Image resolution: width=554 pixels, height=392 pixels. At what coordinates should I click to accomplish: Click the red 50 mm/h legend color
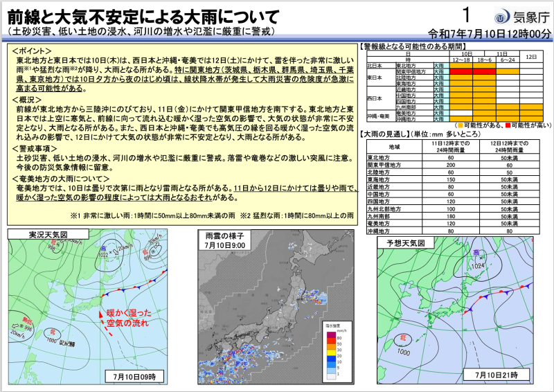tap(331, 341)
